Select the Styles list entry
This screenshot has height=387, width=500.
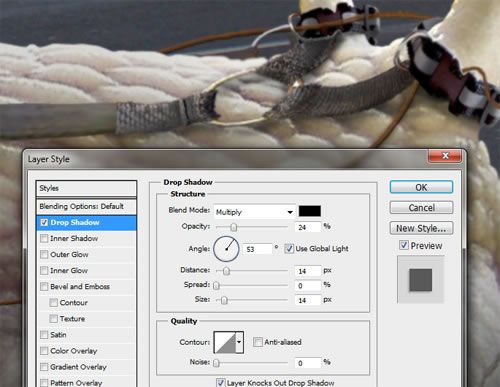(86, 188)
